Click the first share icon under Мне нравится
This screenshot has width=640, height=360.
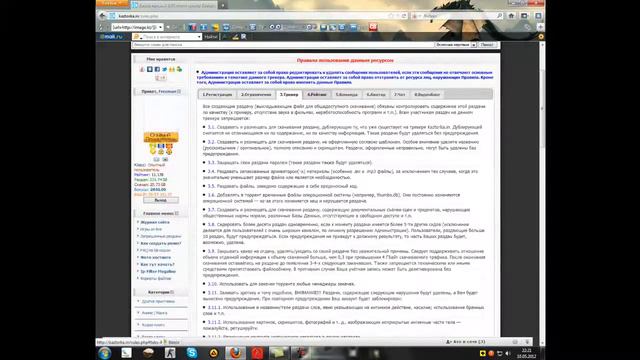point(142,69)
